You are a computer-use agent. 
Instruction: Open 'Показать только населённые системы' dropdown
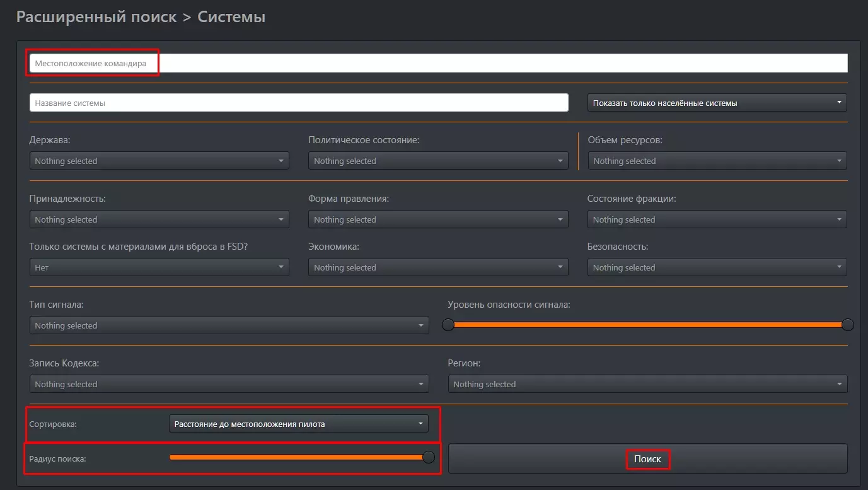[717, 103]
